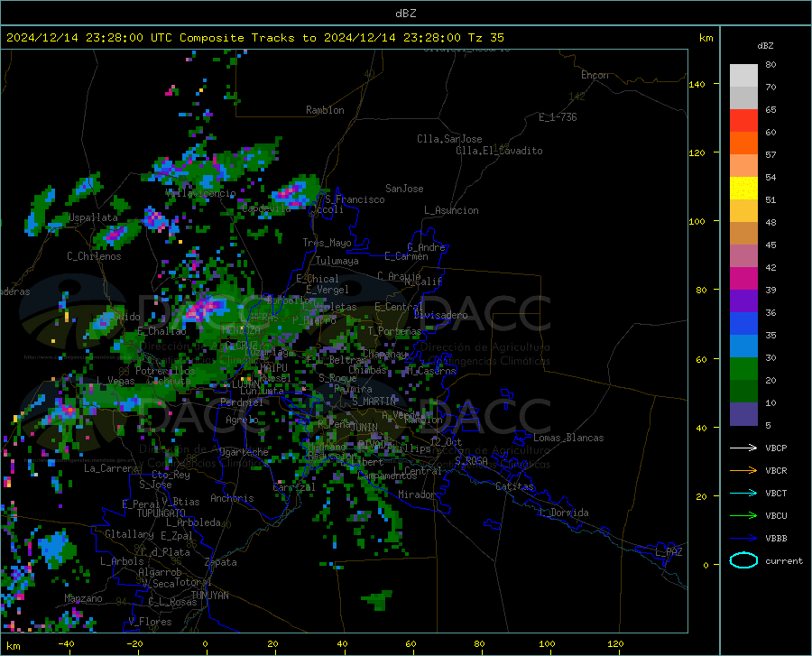Click the '140' km tick on vertical axis
Viewport: 812px width, 656px height.
tap(697, 84)
